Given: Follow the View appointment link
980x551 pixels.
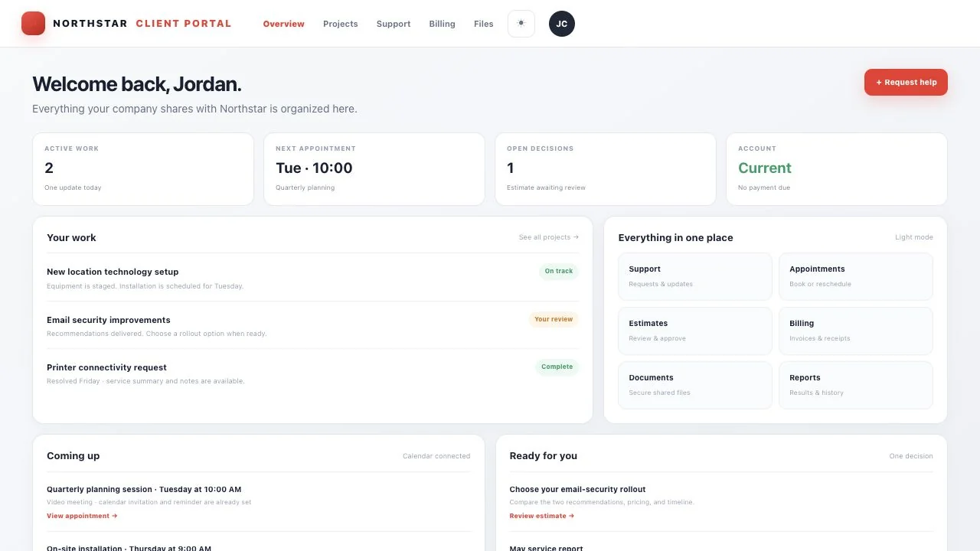Looking at the screenshot, I should 82,516.
